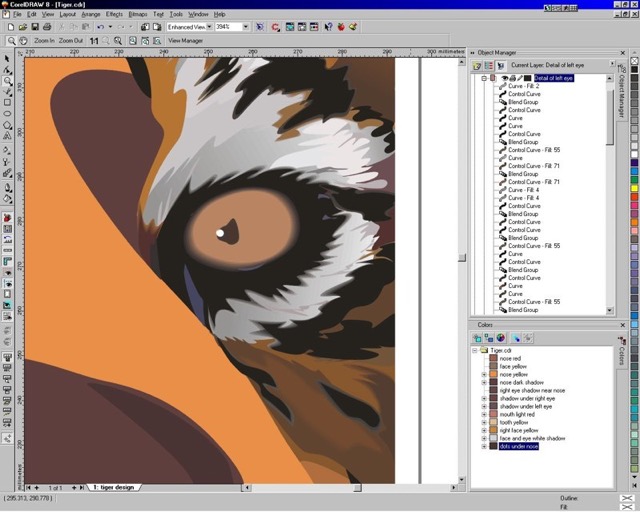Toggle printer icon of Detail of left eye layer
Viewport: 640px width, 512px height.
[x=513, y=78]
